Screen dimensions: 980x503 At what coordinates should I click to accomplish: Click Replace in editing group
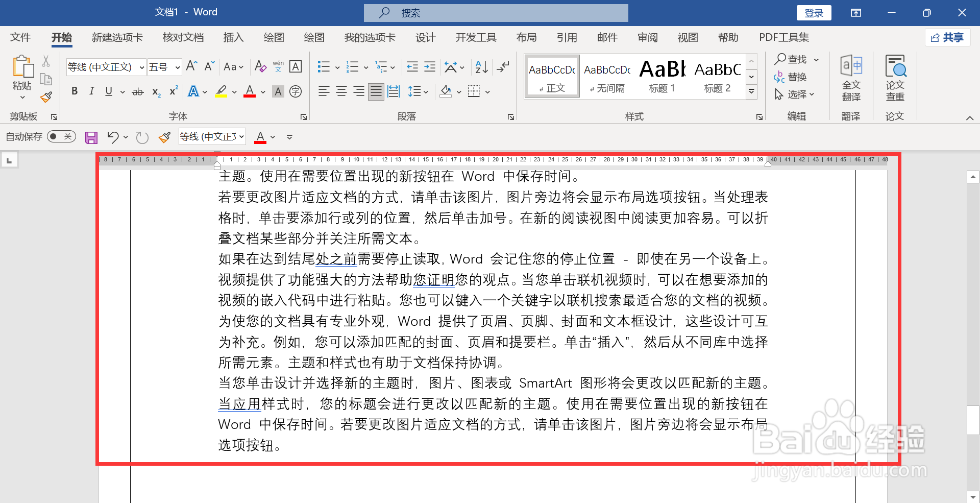click(x=790, y=77)
